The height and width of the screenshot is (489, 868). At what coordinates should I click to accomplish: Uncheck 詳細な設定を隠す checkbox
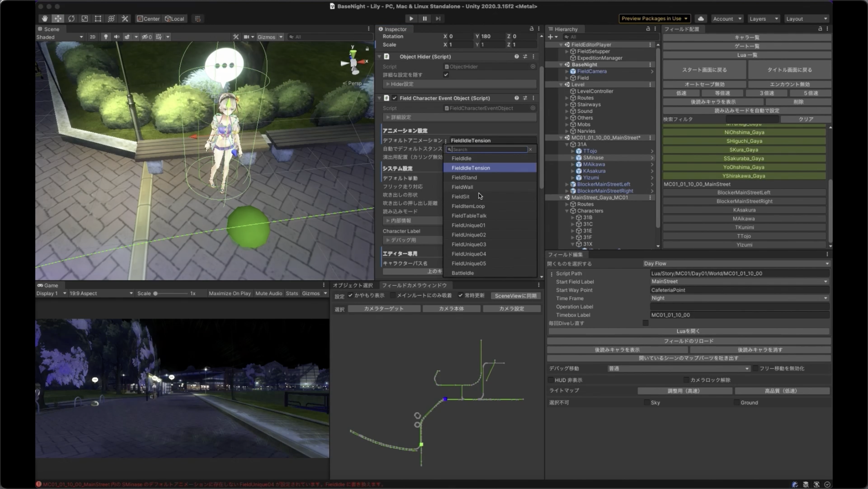pos(446,74)
